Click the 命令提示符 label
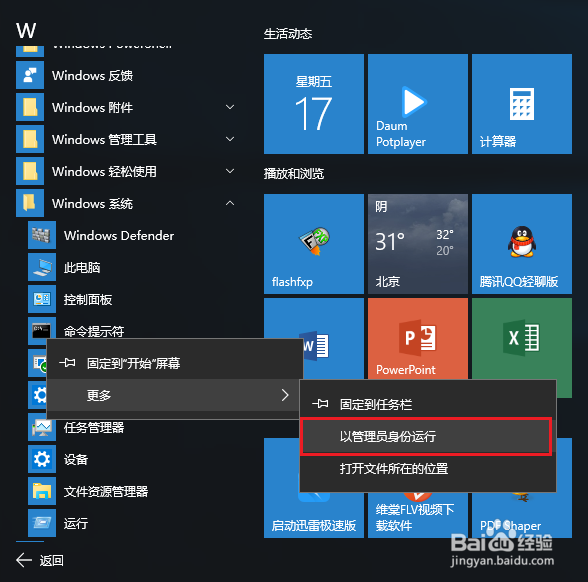 (94, 331)
